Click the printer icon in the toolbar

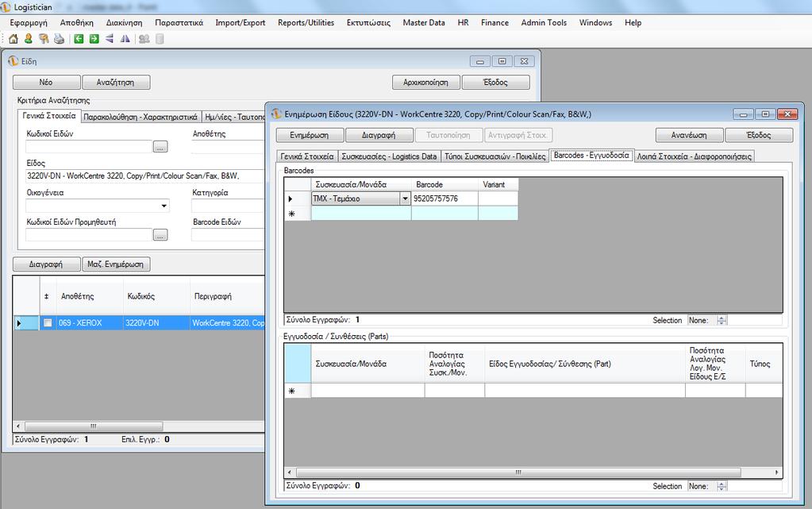[x=59, y=39]
